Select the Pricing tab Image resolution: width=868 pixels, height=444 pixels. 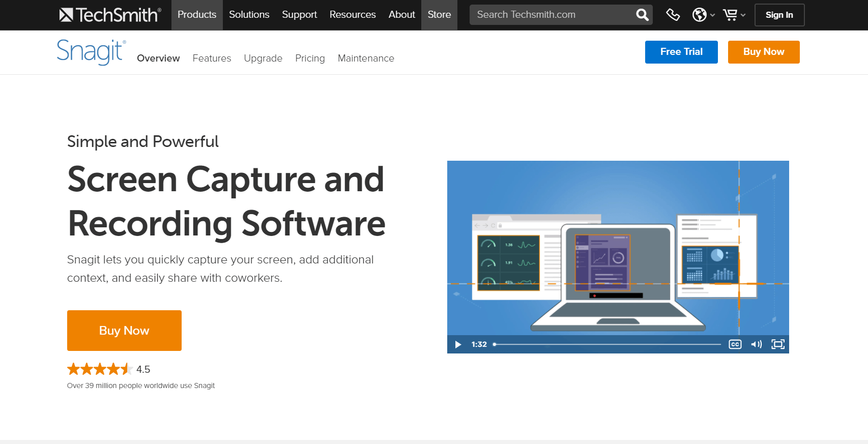310,58
